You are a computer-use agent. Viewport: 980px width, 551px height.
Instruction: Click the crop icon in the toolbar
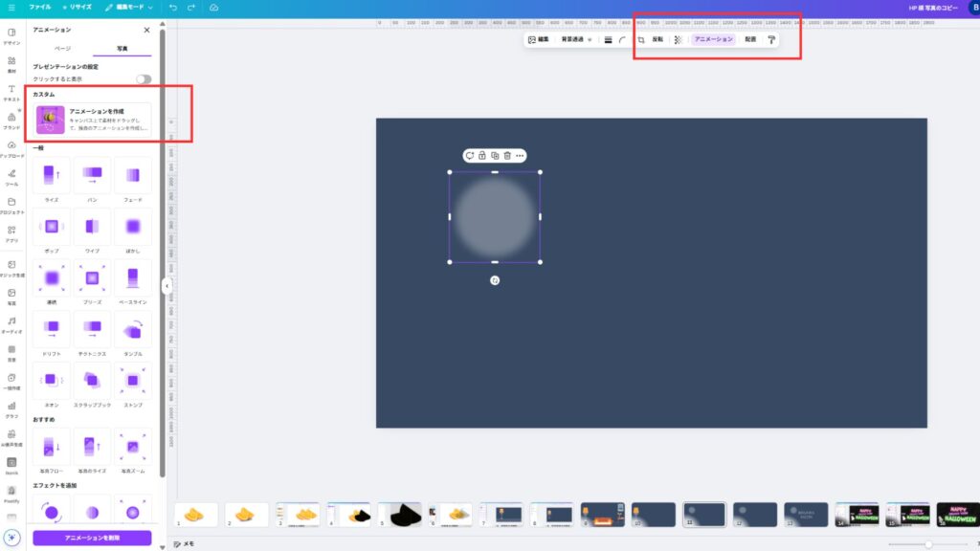click(x=641, y=40)
